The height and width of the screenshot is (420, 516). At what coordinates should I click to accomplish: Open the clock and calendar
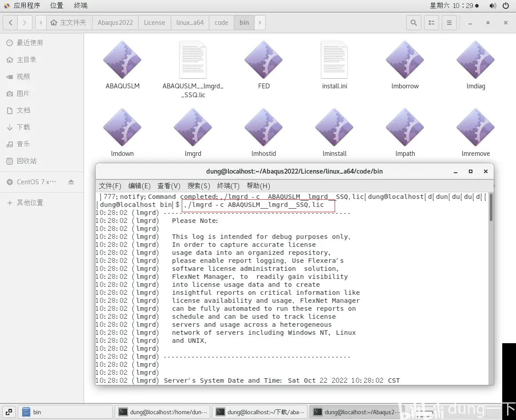[454, 6]
